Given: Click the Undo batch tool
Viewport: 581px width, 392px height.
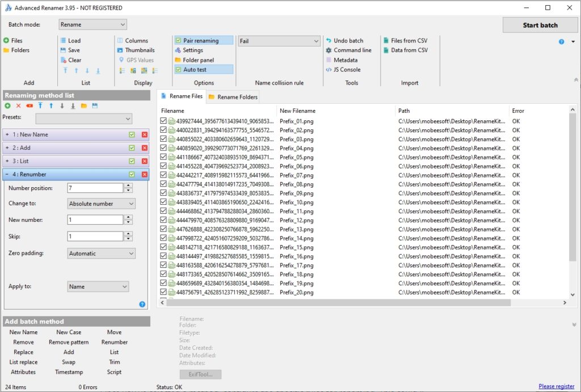Looking at the screenshot, I should 347,40.
